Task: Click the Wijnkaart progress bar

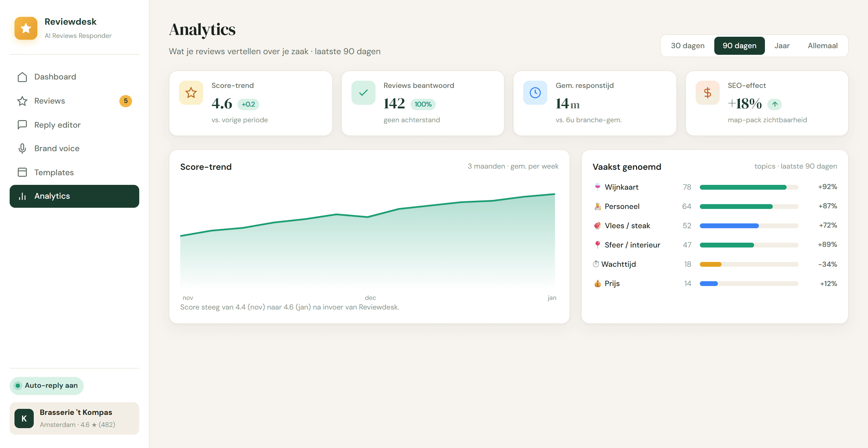Action: [749, 187]
